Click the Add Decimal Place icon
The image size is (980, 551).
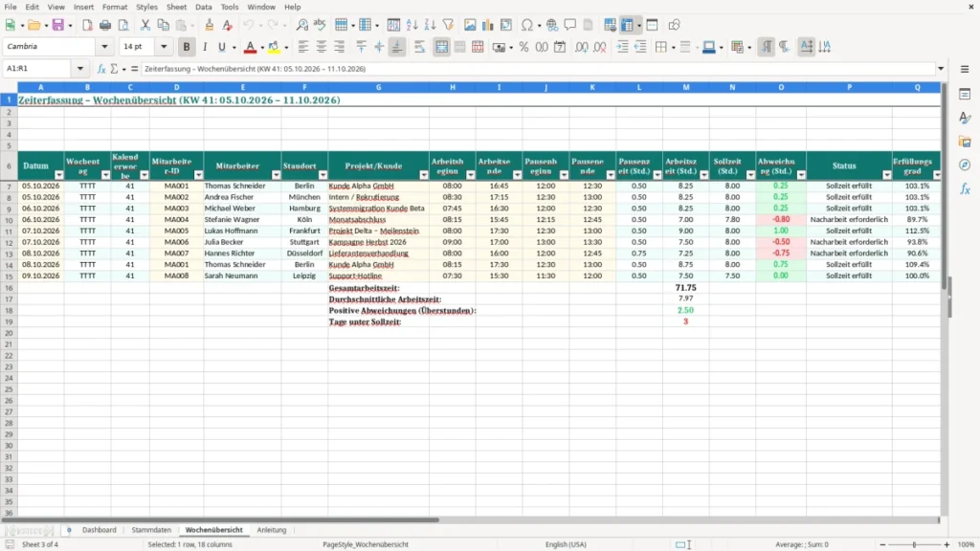pos(581,47)
